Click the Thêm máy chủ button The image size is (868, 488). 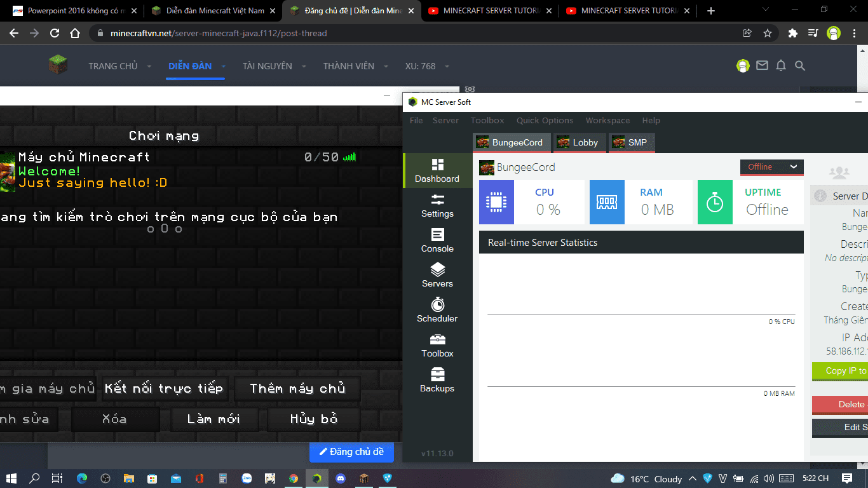(297, 388)
